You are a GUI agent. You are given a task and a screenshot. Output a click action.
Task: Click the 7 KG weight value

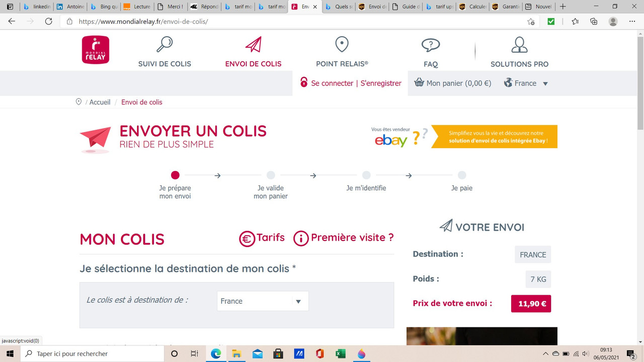(538, 279)
